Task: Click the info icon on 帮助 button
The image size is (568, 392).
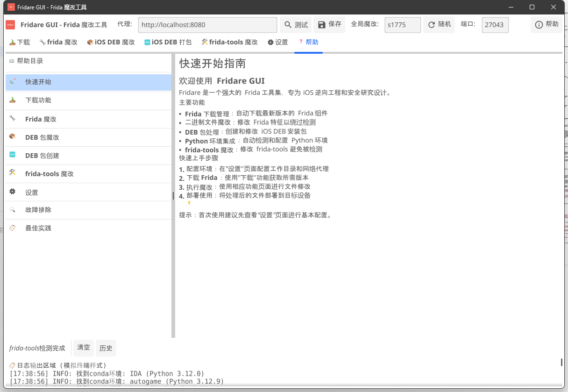Action: [539, 25]
